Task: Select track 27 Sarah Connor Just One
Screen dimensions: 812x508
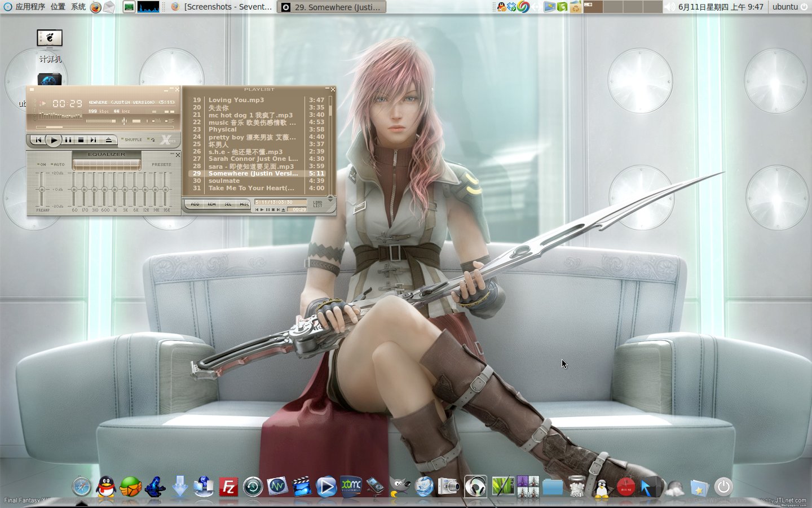Action: [257, 159]
